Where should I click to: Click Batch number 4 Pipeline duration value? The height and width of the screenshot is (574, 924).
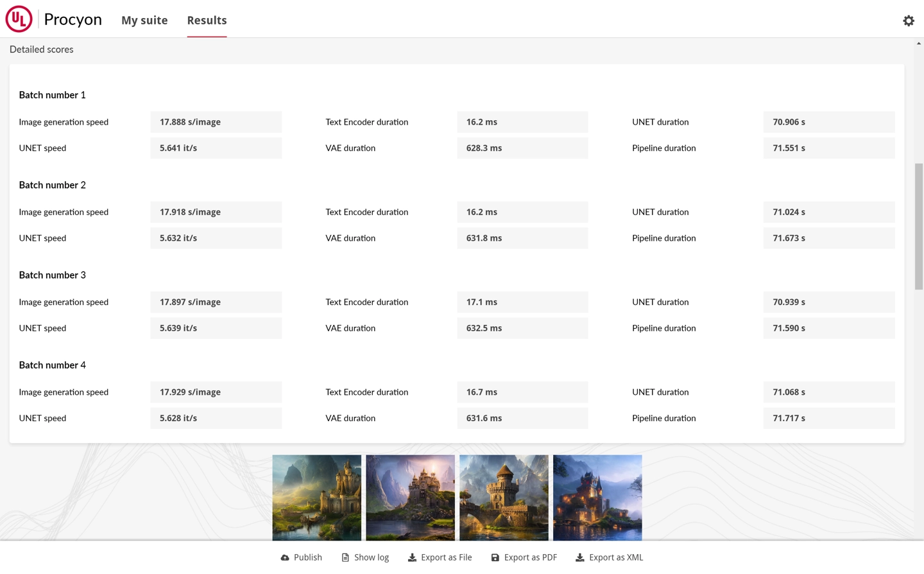828,418
